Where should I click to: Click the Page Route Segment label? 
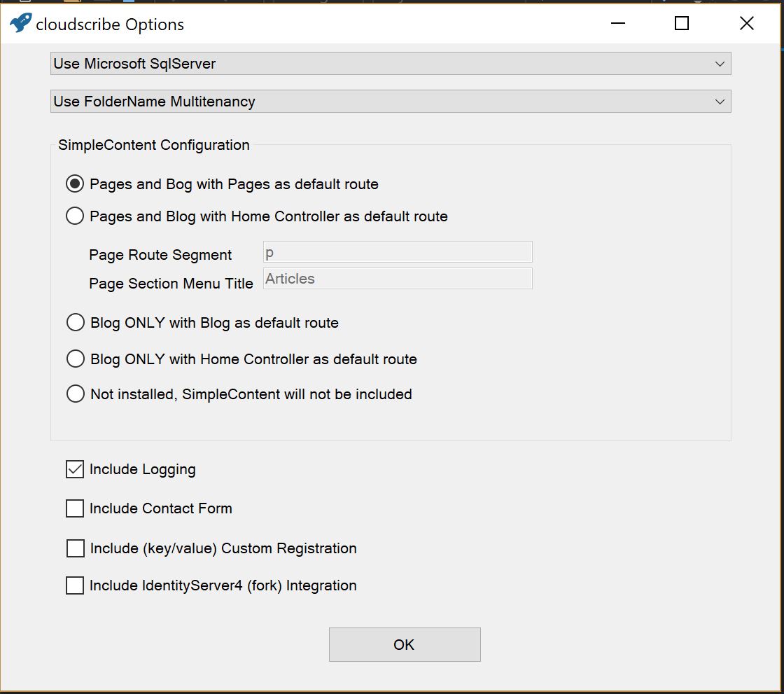(x=160, y=255)
